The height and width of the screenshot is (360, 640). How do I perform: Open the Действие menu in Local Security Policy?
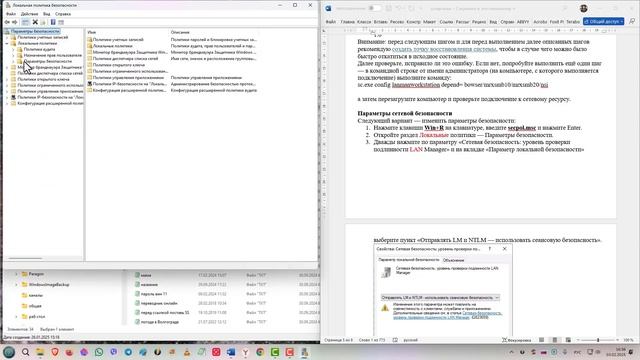pos(29,14)
